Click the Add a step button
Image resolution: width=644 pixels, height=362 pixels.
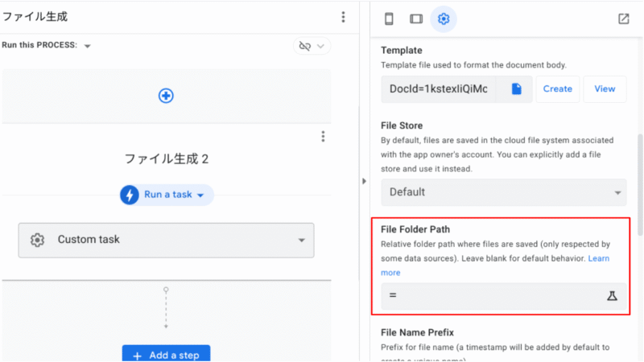click(x=166, y=355)
